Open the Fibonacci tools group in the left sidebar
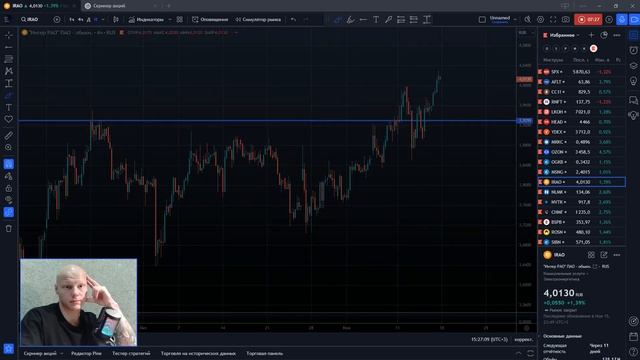Image resolution: width=640 pixels, height=360 pixels. (x=9, y=59)
